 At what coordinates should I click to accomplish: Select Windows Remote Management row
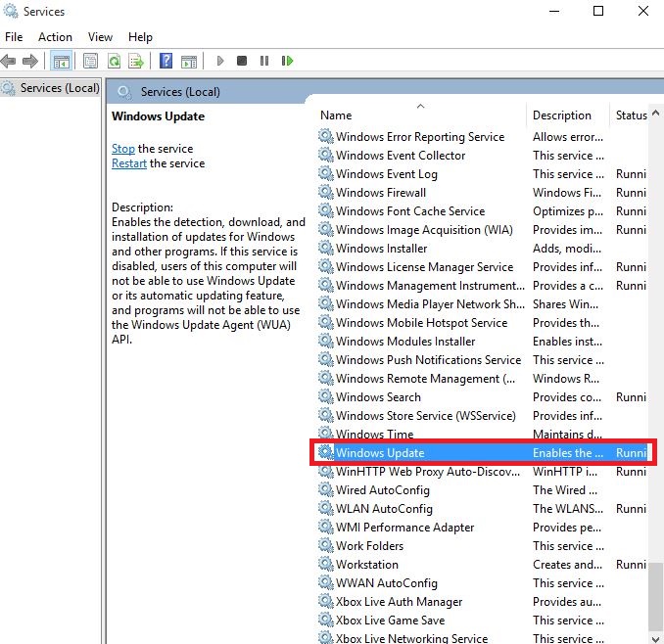click(x=483, y=379)
